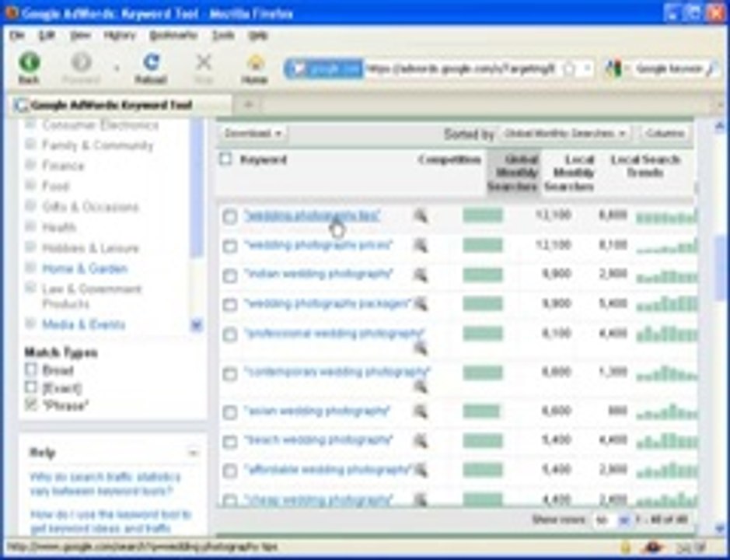Sort by Competition column header
The height and width of the screenshot is (560, 730).
tap(449, 159)
